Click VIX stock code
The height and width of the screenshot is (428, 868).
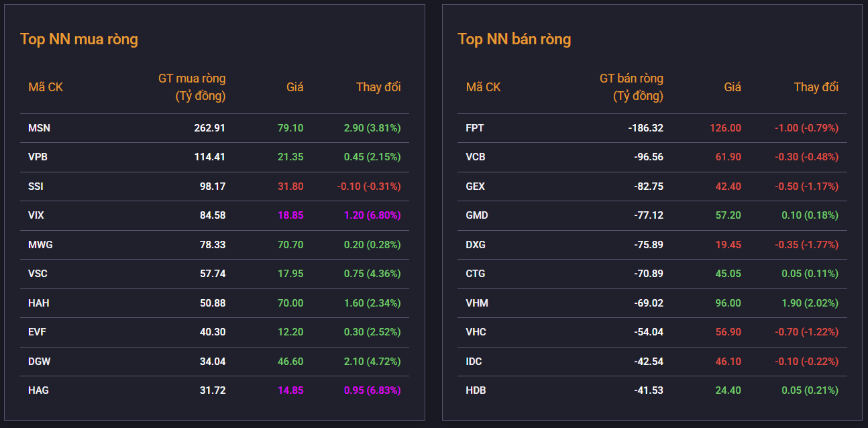[x=36, y=215]
